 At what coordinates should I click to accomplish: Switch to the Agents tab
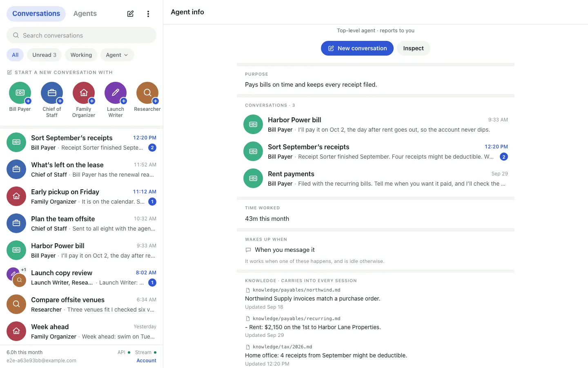[85, 13]
